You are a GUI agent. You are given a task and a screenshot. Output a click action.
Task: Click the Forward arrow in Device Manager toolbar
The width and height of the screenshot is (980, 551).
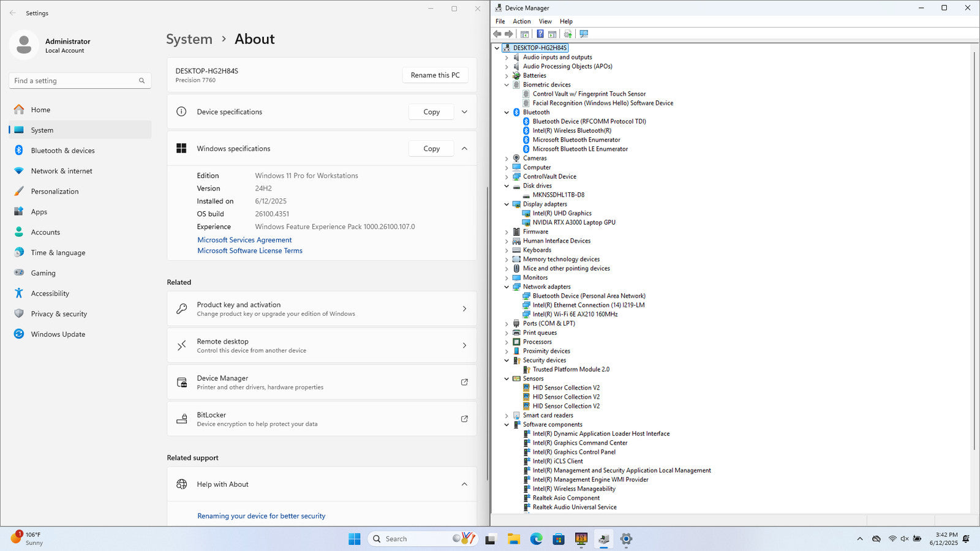tap(508, 34)
